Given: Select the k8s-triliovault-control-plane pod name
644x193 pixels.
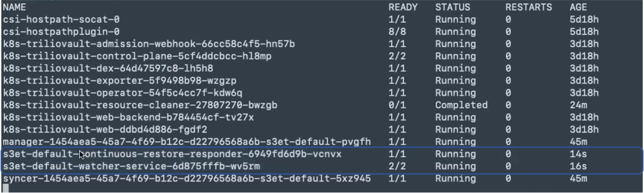Looking at the screenshot, I should click(x=137, y=57).
